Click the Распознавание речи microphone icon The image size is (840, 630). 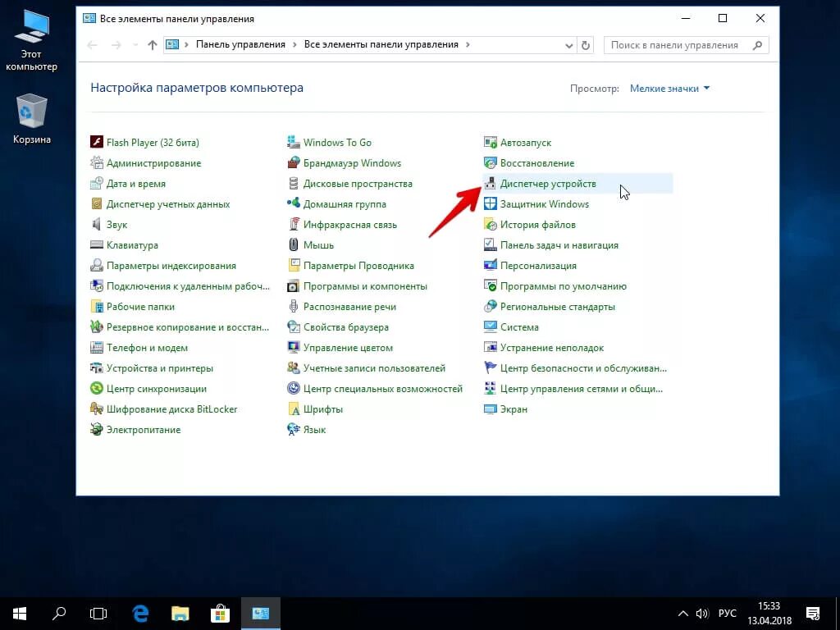tap(294, 307)
